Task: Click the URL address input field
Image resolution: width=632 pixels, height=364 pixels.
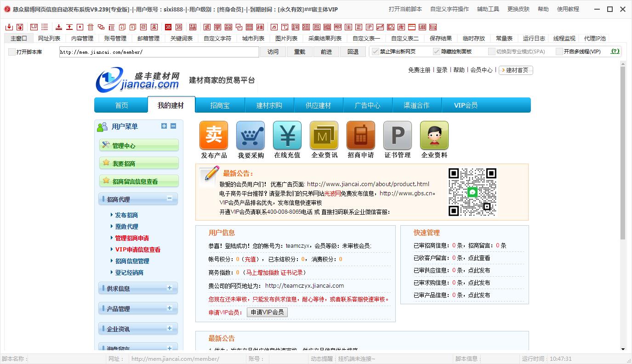Action: click(159, 52)
